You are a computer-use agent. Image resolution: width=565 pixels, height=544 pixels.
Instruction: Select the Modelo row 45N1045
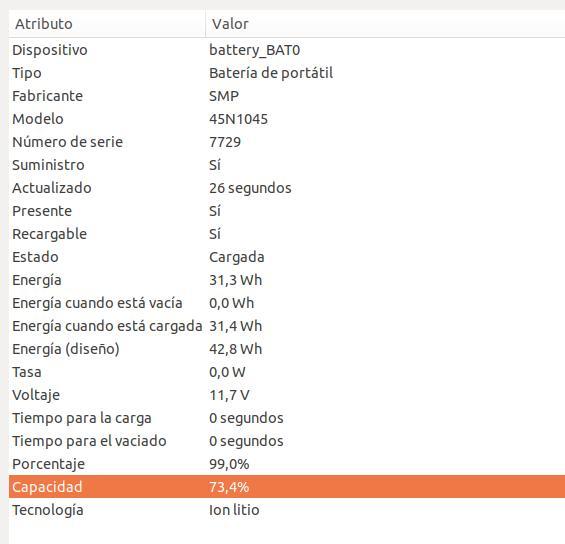287,119
